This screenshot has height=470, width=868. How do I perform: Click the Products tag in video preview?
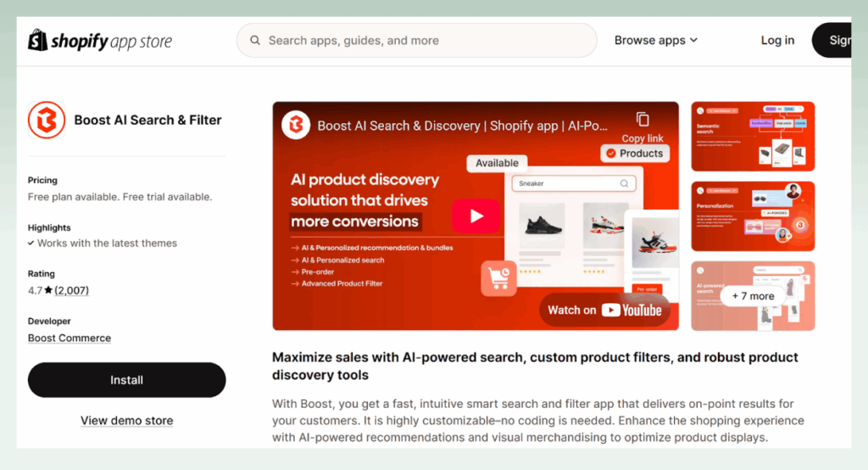point(635,154)
